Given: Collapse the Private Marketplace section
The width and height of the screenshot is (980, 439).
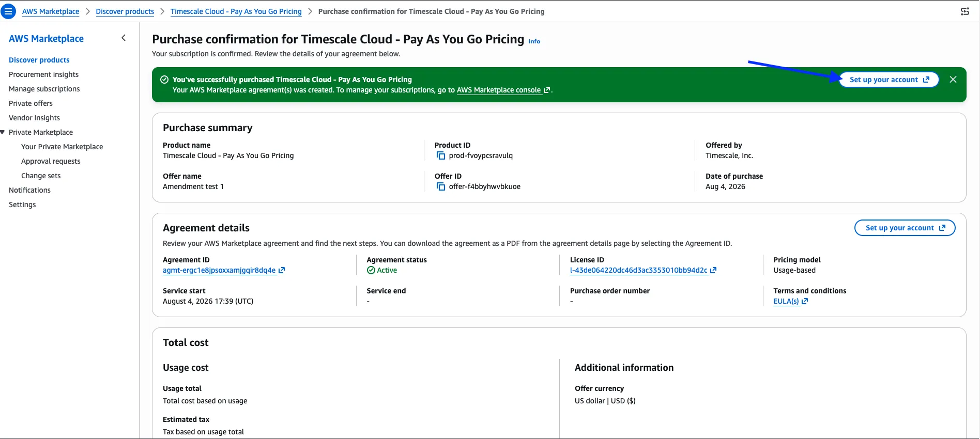Looking at the screenshot, I should pyautogui.click(x=3, y=132).
